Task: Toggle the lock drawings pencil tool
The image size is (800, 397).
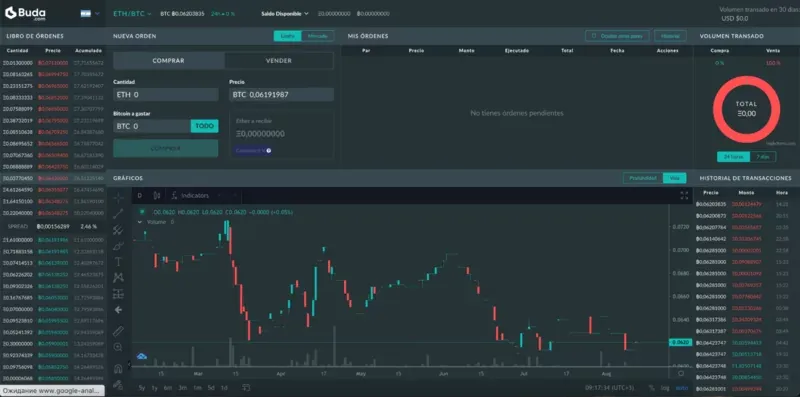Action: 118,384
